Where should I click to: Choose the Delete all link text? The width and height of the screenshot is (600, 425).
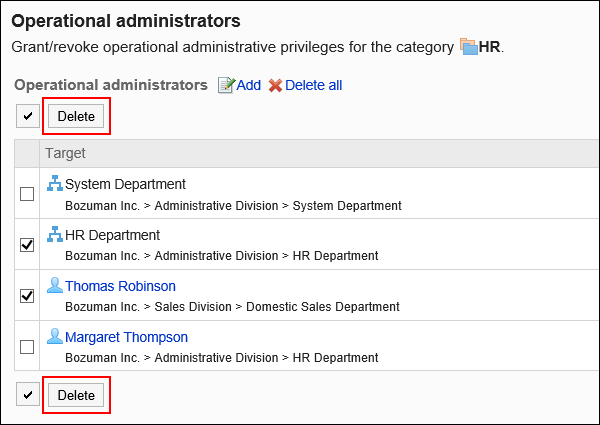point(313,86)
